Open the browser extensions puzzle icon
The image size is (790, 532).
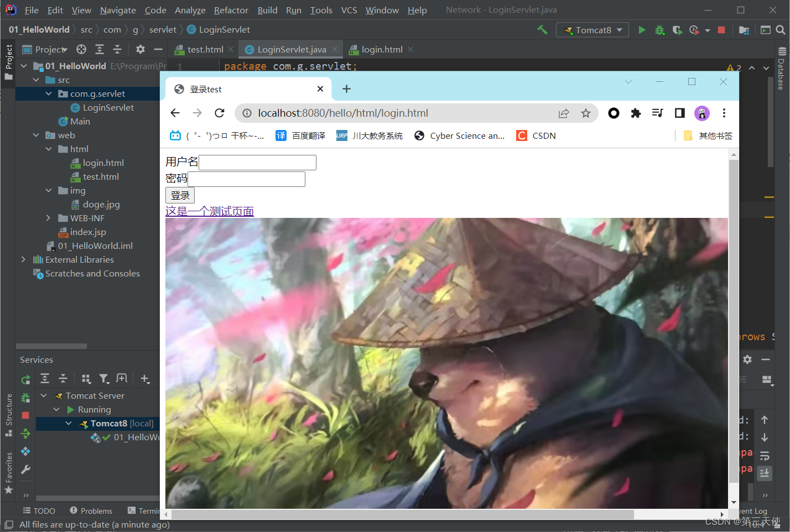pyautogui.click(x=636, y=113)
